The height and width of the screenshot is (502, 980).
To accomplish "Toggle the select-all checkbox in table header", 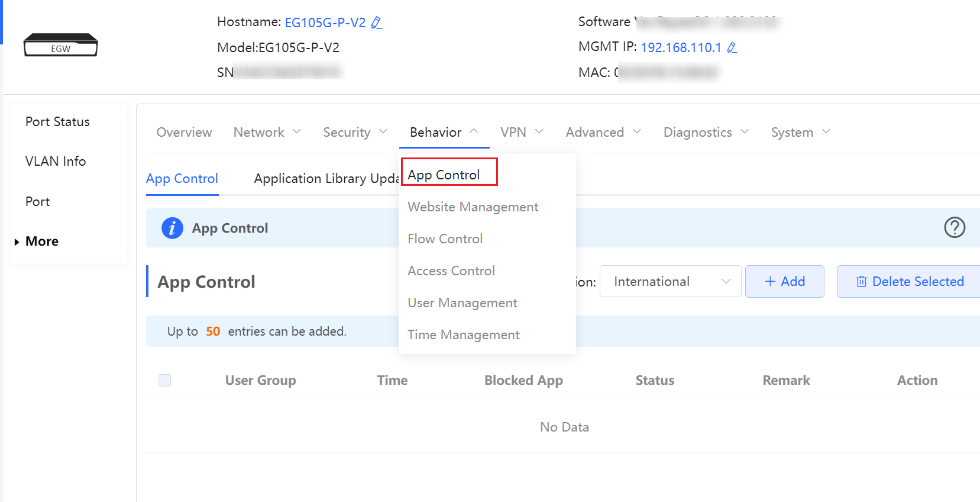I will click(x=165, y=380).
